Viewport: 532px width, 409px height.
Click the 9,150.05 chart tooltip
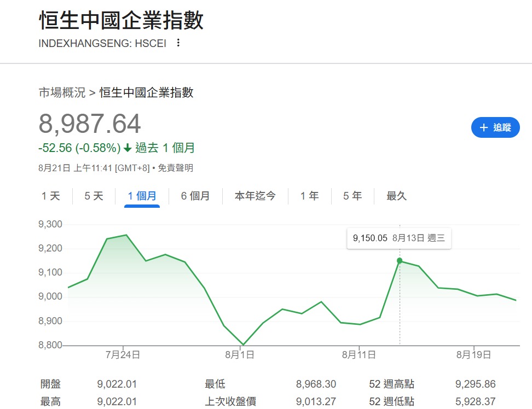pyautogui.click(x=399, y=238)
